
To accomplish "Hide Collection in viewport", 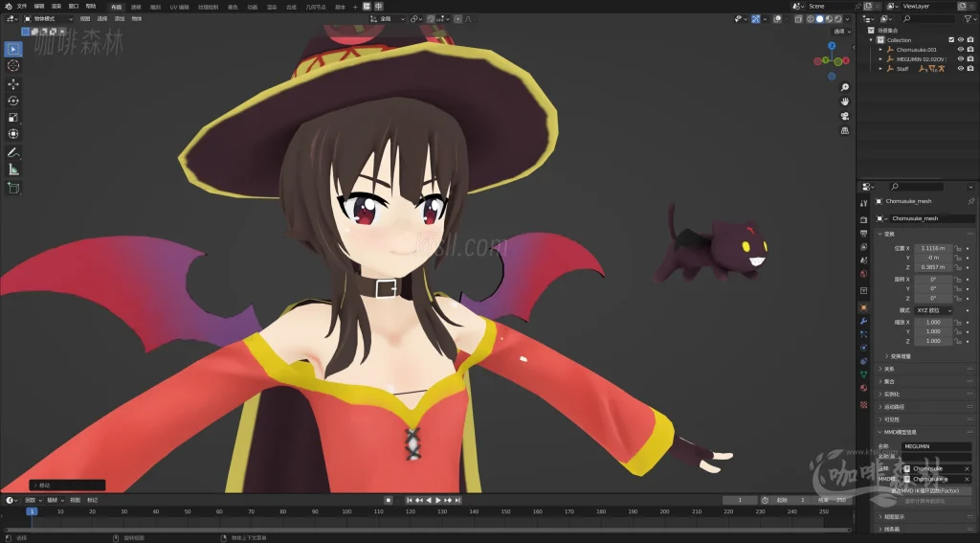I will (x=961, y=40).
